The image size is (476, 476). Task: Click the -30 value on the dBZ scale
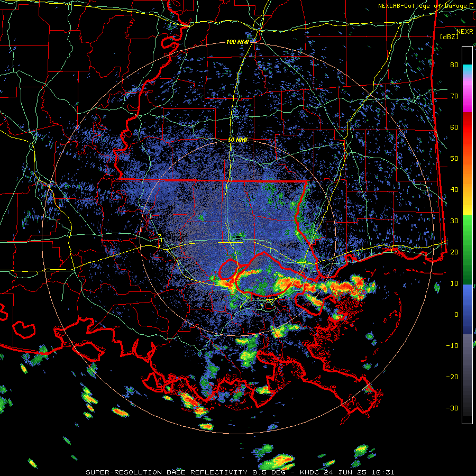pos(452,408)
